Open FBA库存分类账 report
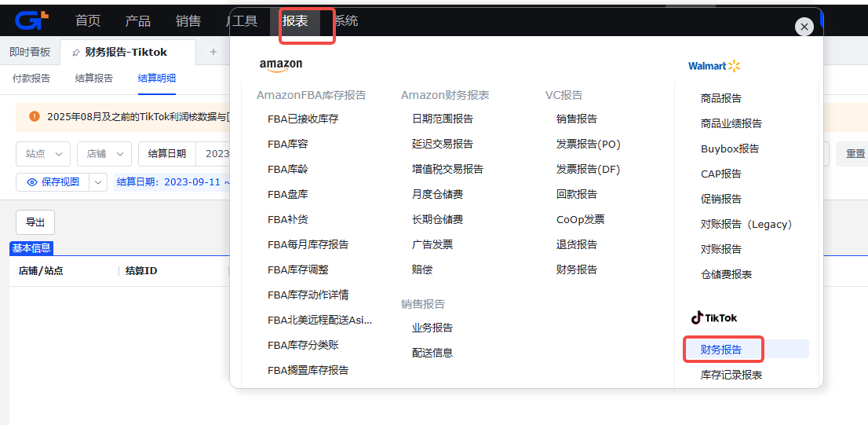 (x=303, y=345)
